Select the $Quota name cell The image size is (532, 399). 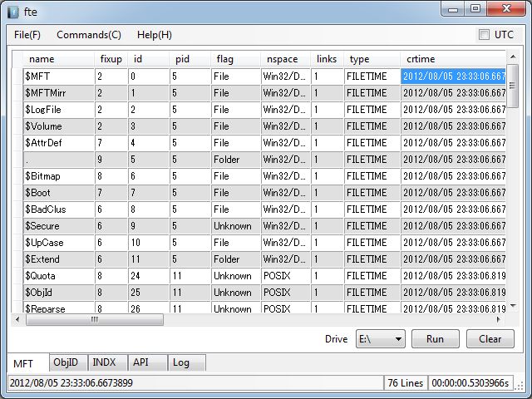point(59,275)
